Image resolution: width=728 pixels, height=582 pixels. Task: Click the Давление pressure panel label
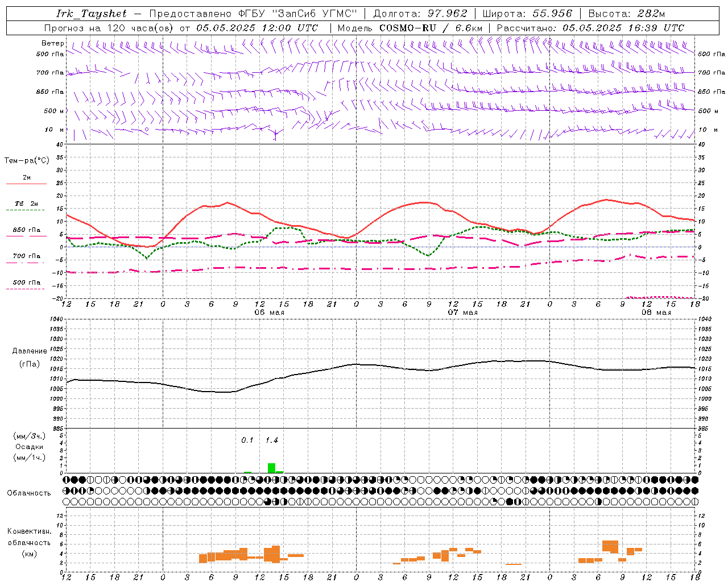[29, 351]
